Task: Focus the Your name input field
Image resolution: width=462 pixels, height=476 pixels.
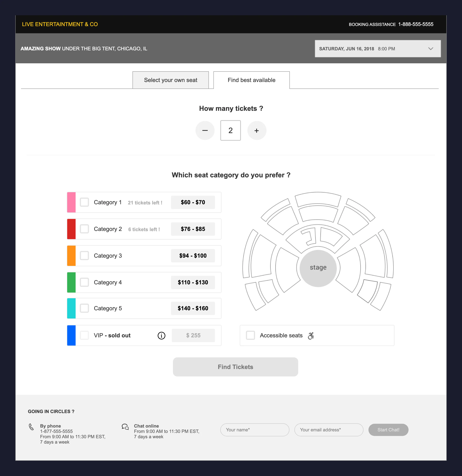Action: (255, 430)
